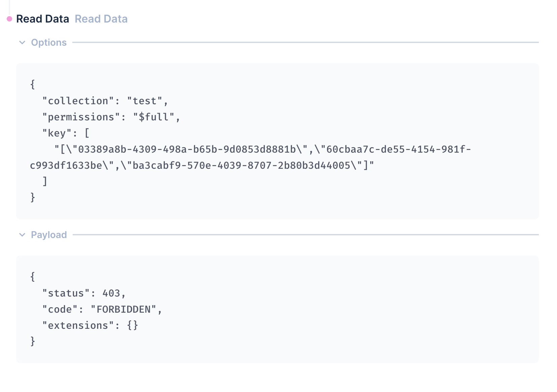
Task: Click the closing brace of Payload JSON
Action: click(33, 342)
